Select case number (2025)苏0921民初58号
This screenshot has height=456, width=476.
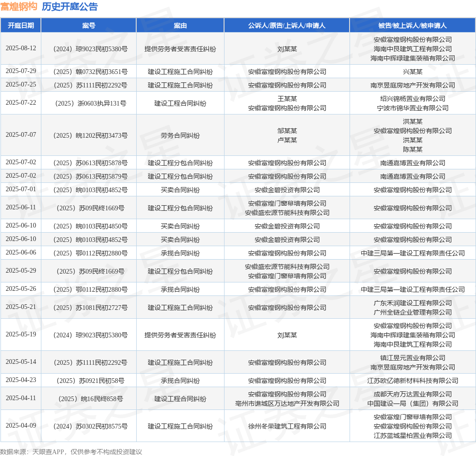click(91, 381)
